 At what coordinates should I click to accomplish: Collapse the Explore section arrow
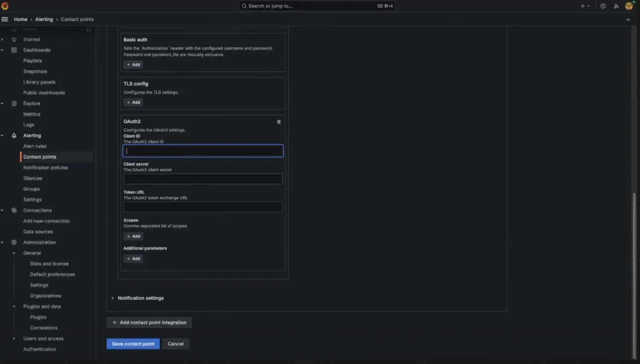tap(3, 104)
